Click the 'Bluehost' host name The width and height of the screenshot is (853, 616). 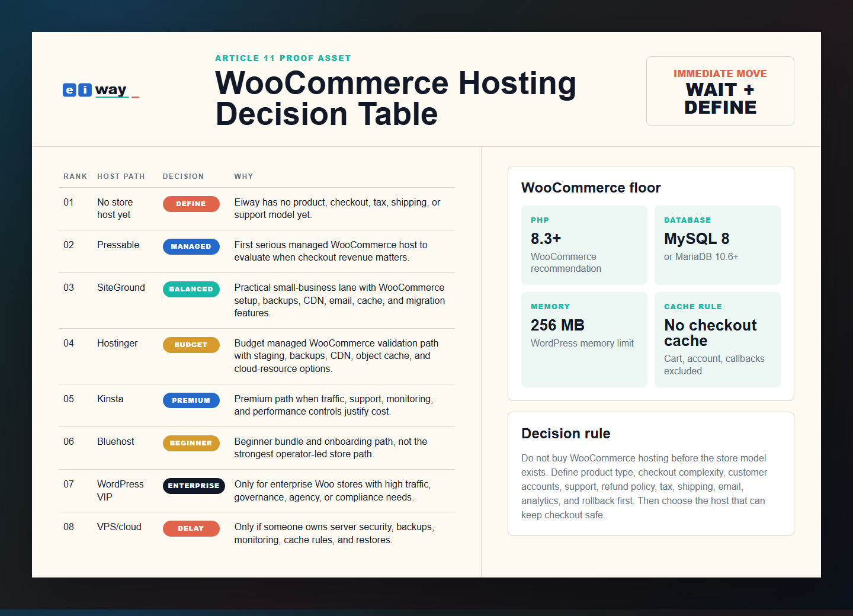pyautogui.click(x=116, y=442)
